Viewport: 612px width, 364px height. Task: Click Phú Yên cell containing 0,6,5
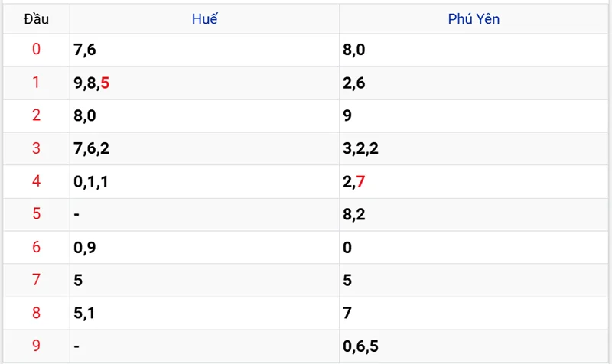[x=474, y=346]
